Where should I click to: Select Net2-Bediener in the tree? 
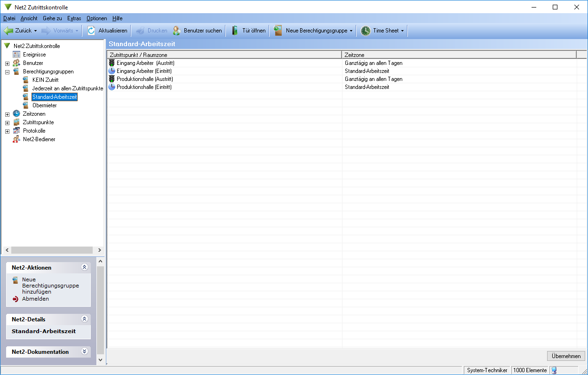[x=39, y=139]
